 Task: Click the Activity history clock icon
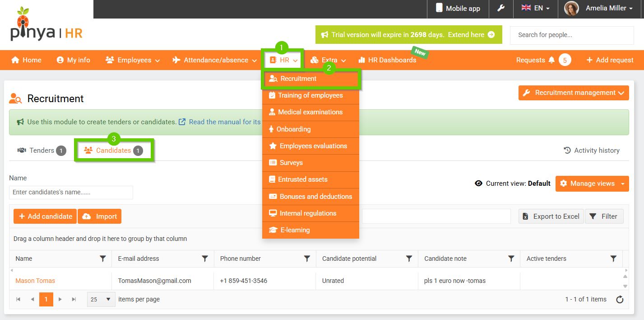(x=567, y=151)
